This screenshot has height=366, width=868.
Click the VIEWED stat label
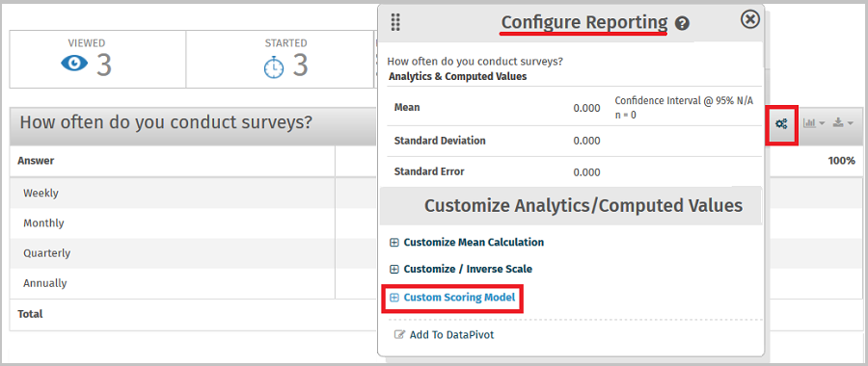tap(87, 43)
